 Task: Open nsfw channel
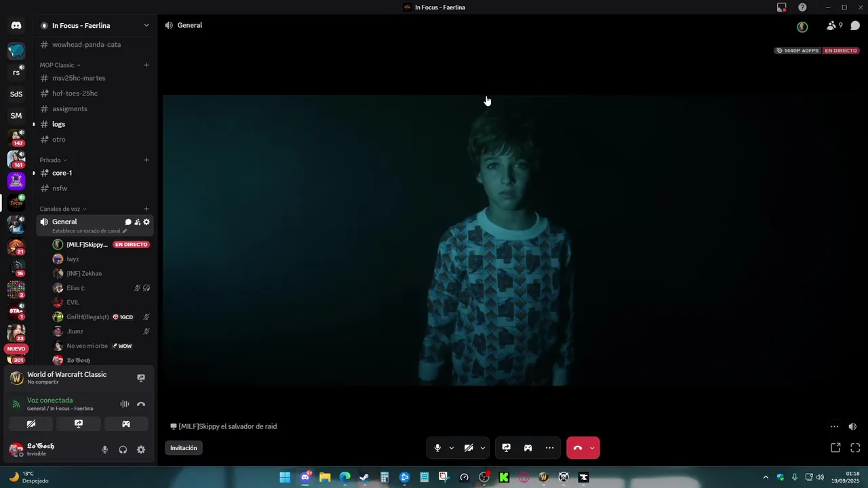pyautogui.click(x=95, y=188)
